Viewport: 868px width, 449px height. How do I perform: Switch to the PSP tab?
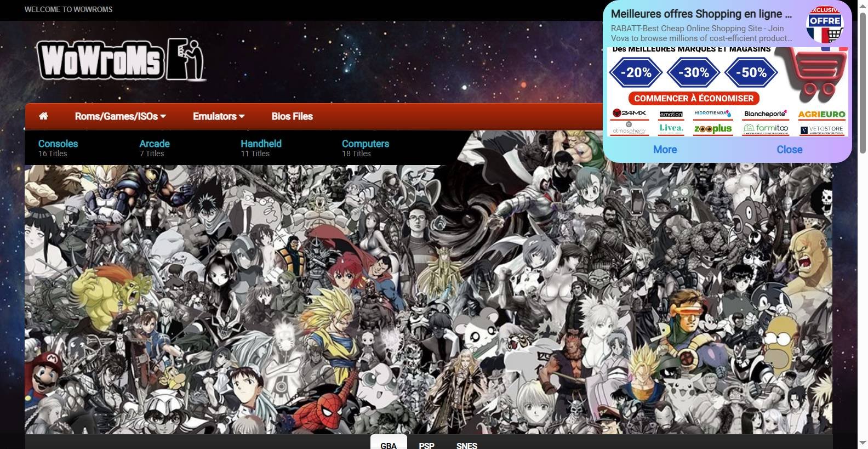pyautogui.click(x=426, y=445)
